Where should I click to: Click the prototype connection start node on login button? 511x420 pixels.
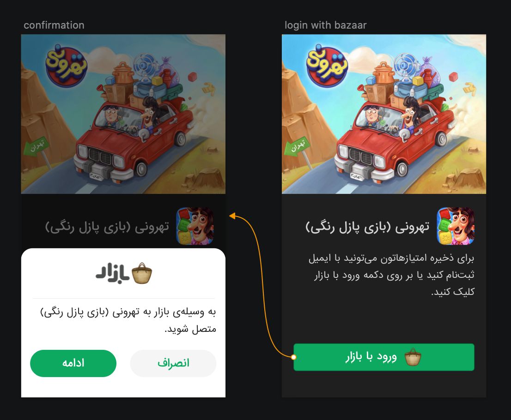[293, 357]
